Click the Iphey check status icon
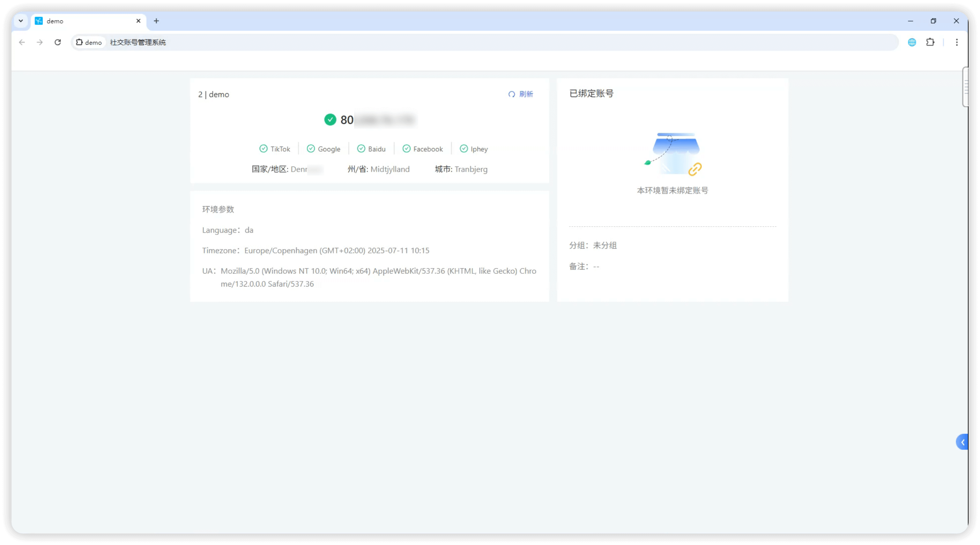The height and width of the screenshot is (545, 980). pos(464,149)
